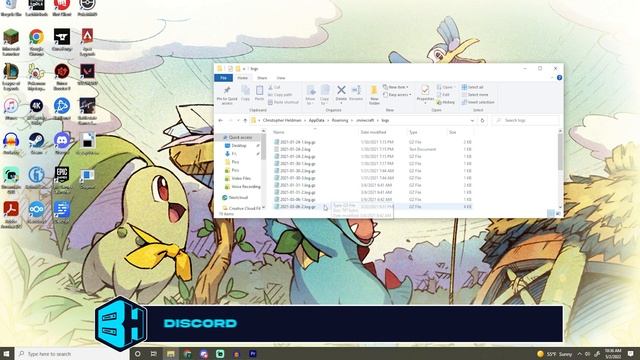The image size is (640, 360).
Task: Select Voice Recording in navigation pane
Action: 245,187
